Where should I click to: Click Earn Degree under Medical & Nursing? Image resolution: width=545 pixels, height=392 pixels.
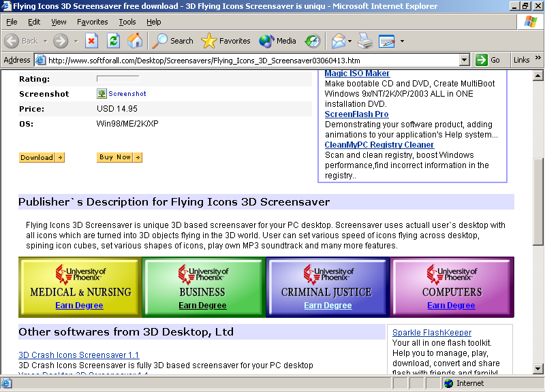79,306
